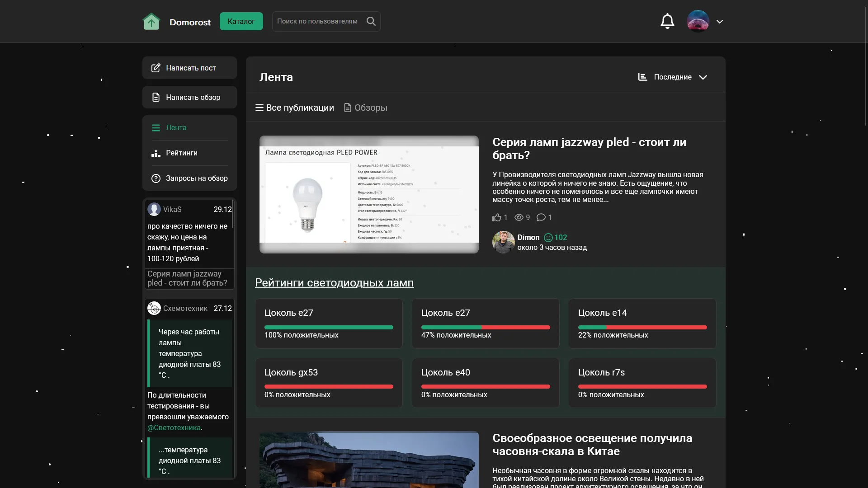The height and width of the screenshot is (488, 868).
Task: Click the sort icon beside Последние
Action: 642,77
